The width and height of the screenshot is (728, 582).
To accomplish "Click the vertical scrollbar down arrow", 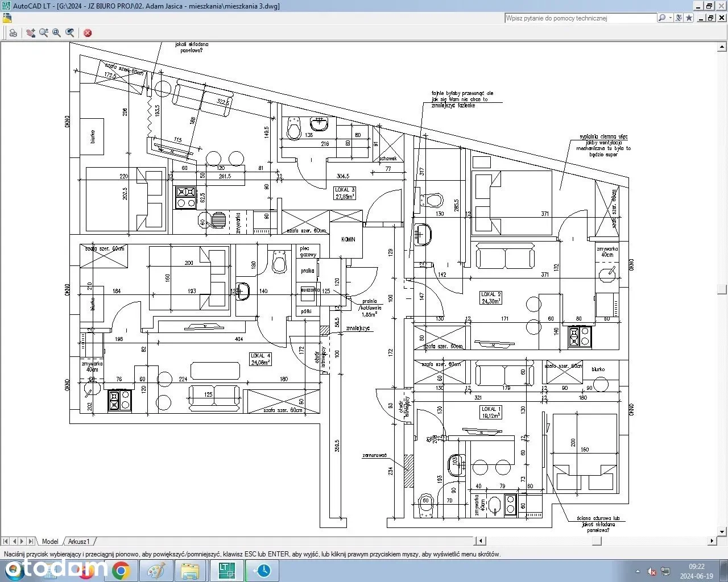I will [722, 532].
